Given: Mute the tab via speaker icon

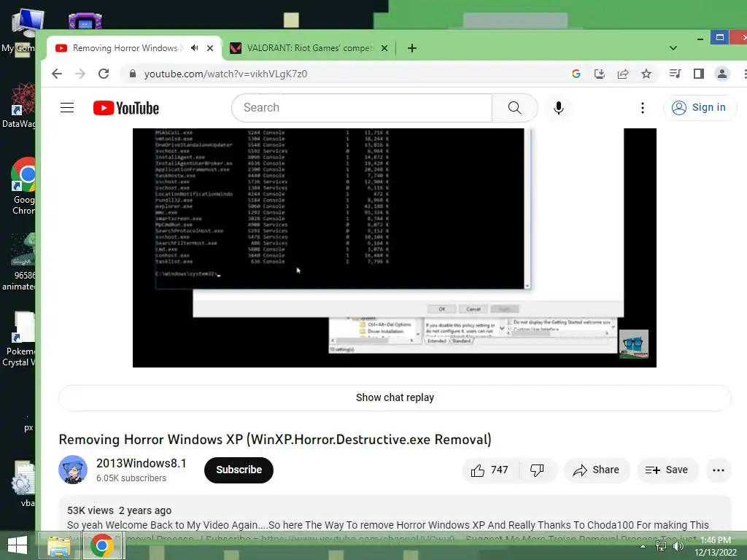Looking at the screenshot, I should coord(194,48).
